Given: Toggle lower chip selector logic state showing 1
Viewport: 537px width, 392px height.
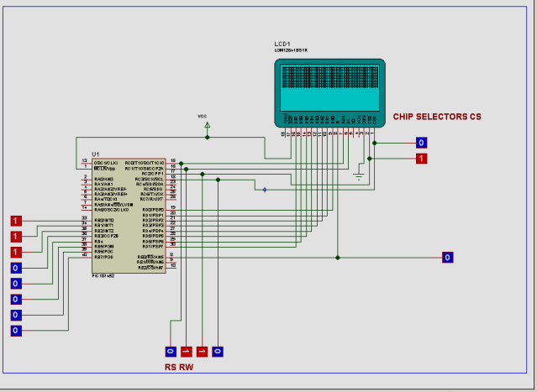Looking at the screenshot, I should click(x=422, y=159).
